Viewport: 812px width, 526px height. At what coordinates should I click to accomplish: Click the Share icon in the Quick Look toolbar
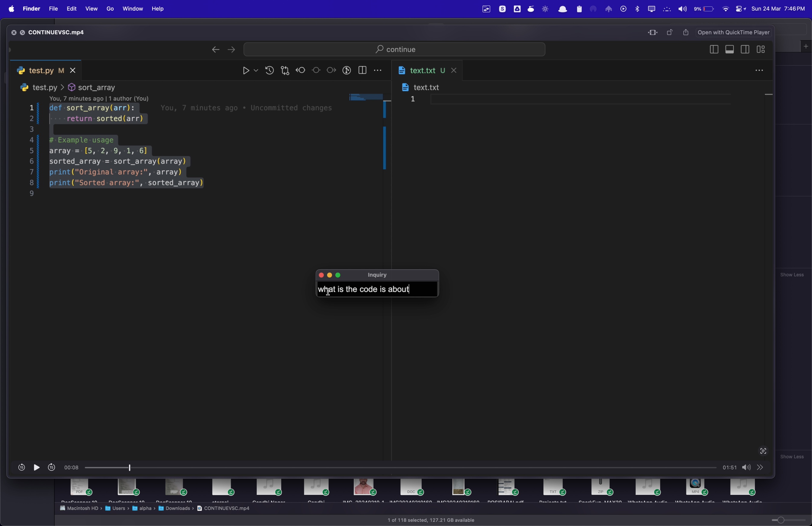(x=685, y=32)
